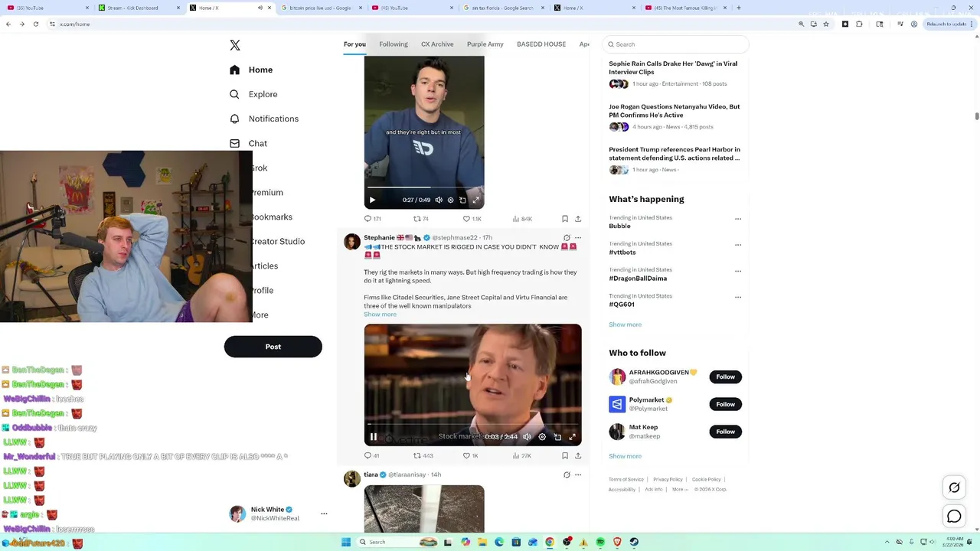This screenshot has width=980, height=551.
Task: Follow AFRAHKGODGIVEN
Action: [x=725, y=377]
